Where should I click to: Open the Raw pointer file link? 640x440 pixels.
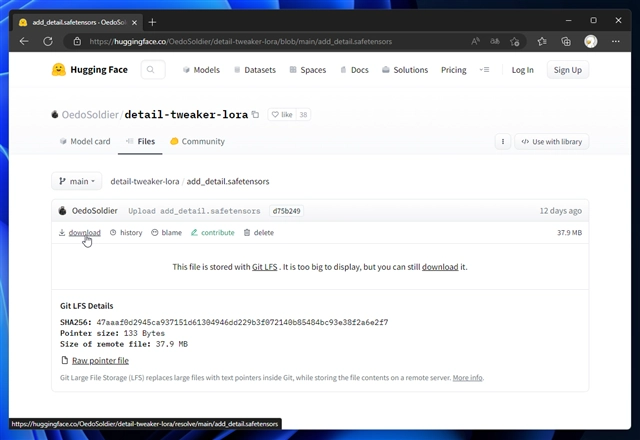[x=100, y=361]
